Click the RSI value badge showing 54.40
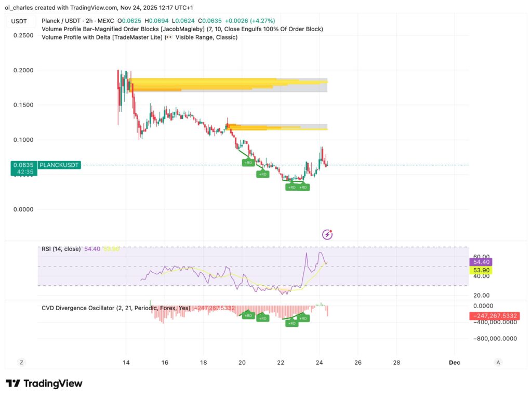 pyautogui.click(x=481, y=262)
